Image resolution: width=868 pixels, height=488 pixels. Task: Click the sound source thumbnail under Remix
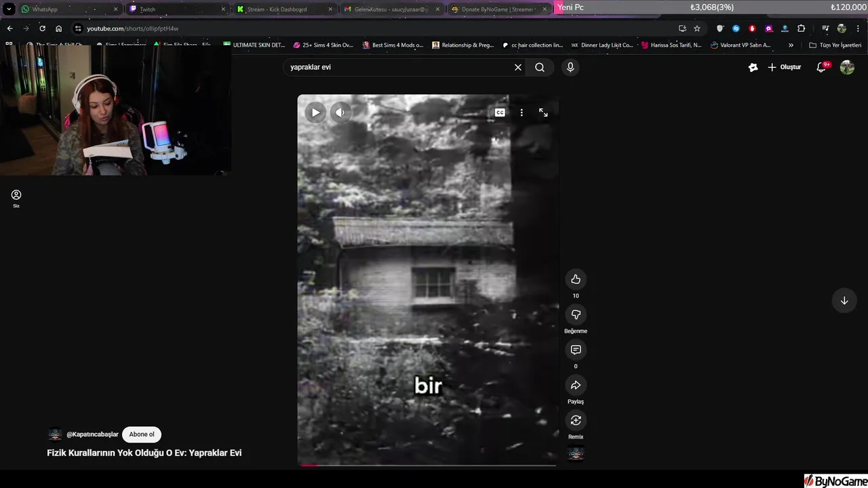click(576, 454)
